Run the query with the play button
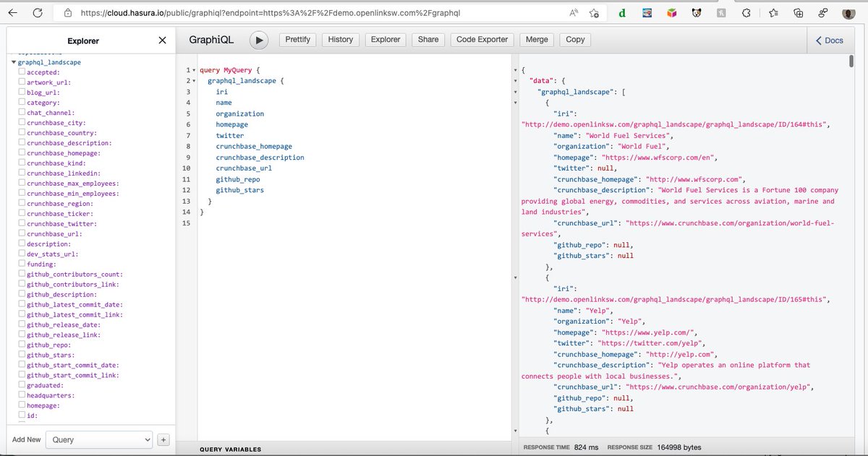This screenshot has width=868, height=456. (259, 40)
